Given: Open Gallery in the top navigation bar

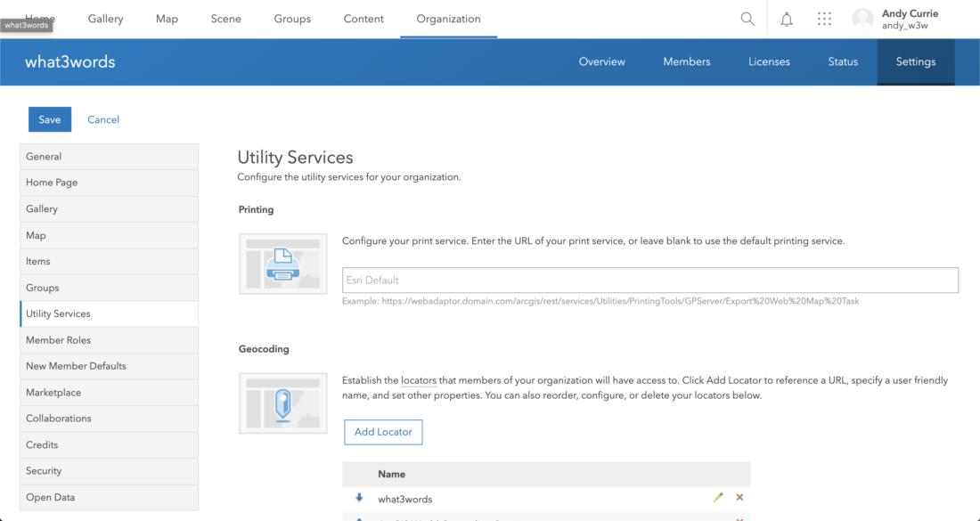Looking at the screenshot, I should [106, 19].
